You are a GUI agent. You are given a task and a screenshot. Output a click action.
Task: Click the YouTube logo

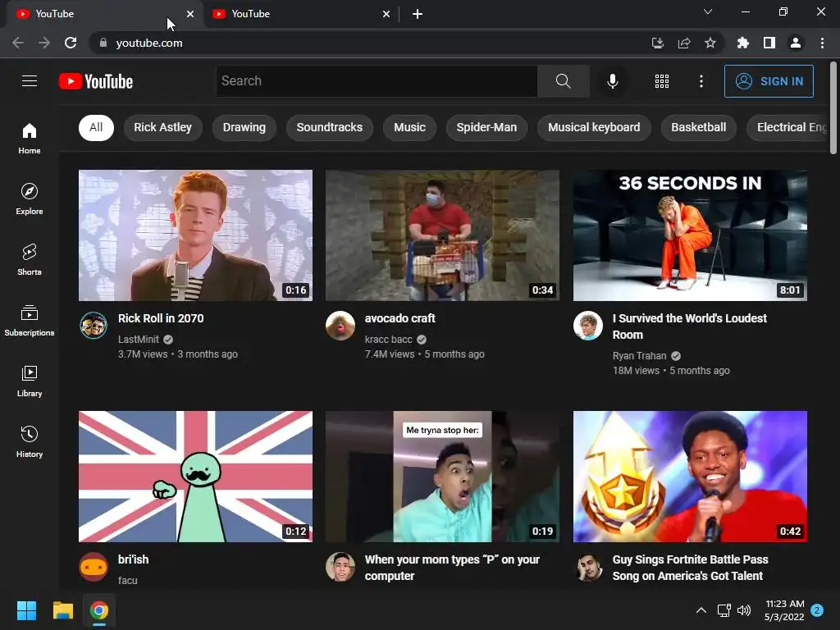click(96, 81)
